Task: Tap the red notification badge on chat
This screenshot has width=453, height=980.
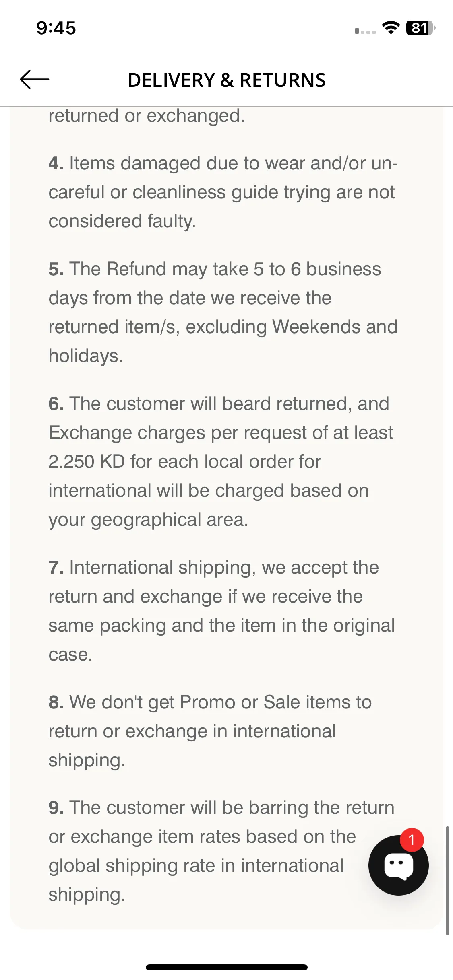Action: click(412, 840)
